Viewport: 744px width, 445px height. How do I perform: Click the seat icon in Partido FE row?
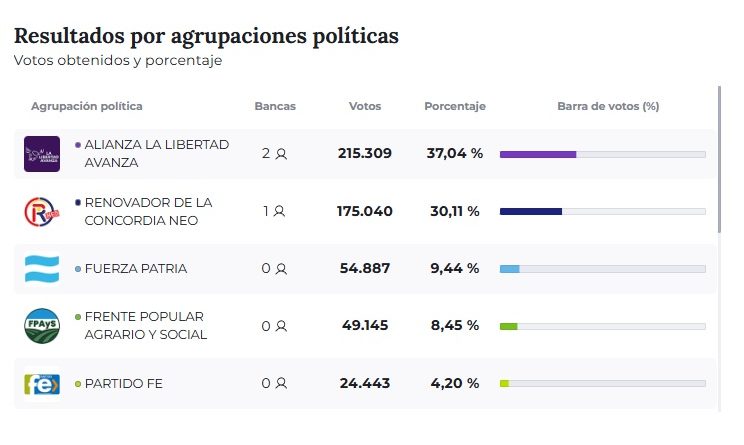pyautogui.click(x=281, y=384)
